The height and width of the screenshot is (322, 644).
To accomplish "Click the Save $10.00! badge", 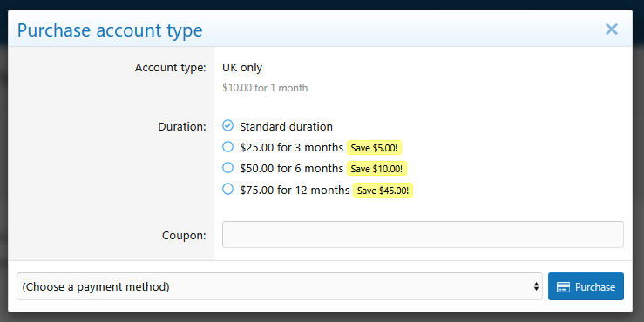I will point(376,169).
